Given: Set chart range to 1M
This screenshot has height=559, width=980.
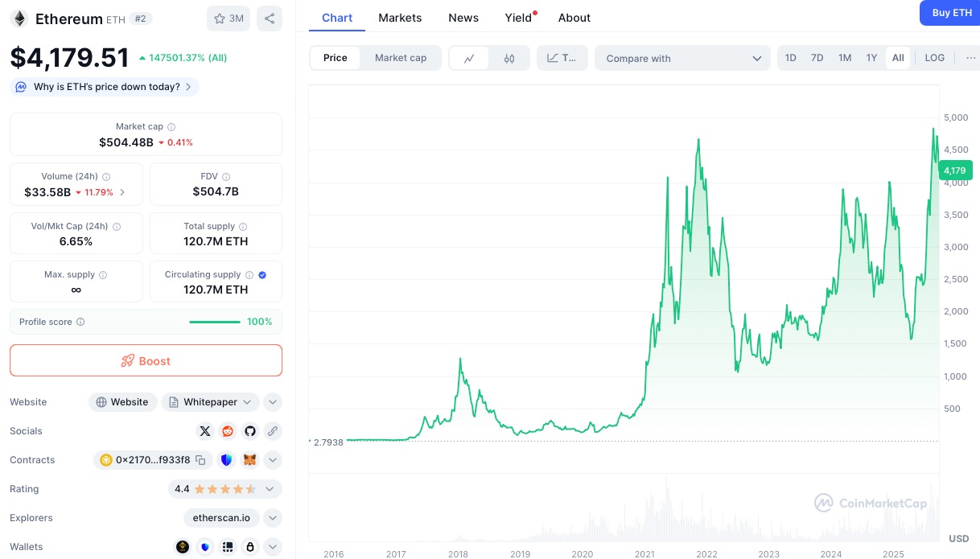Looking at the screenshot, I should tap(845, 58).
